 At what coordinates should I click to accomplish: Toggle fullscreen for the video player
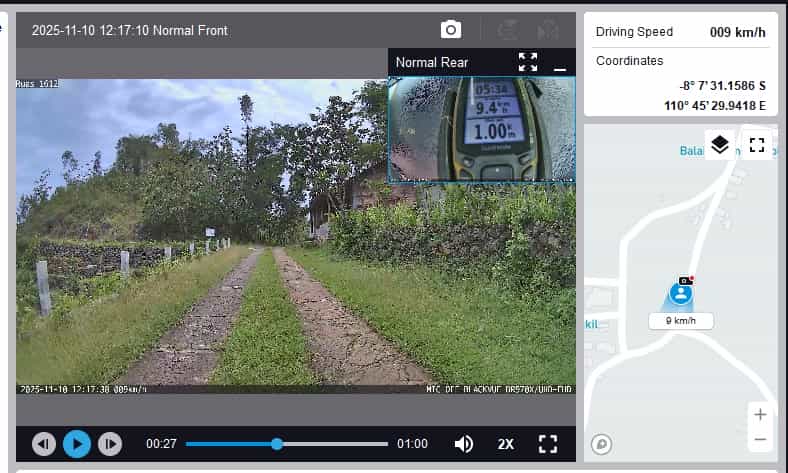click(547, 443)
